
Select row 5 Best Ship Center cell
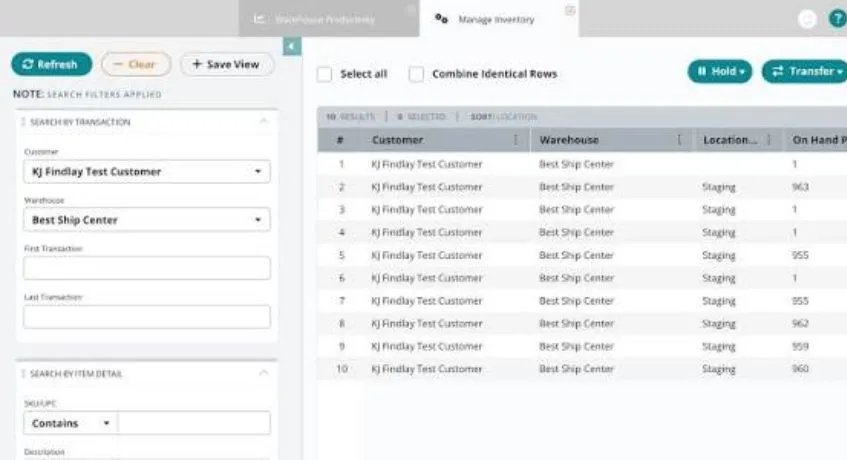(x=576, y=255)
